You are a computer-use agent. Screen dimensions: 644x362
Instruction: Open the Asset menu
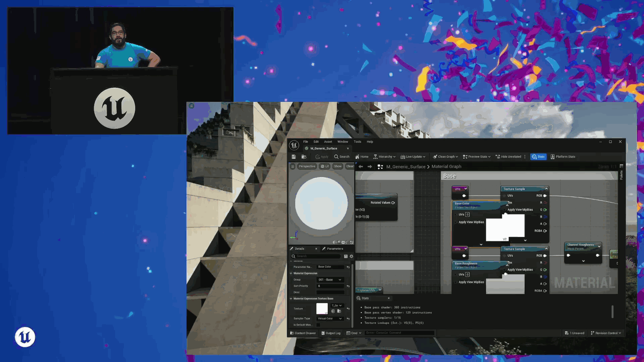(x=328, y=142)
